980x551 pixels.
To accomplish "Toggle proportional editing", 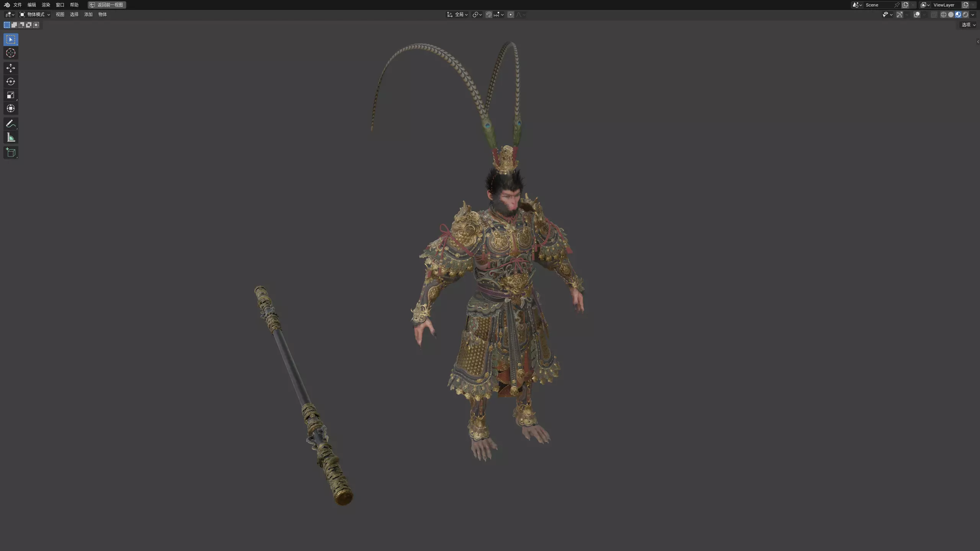I will [510, 15].
